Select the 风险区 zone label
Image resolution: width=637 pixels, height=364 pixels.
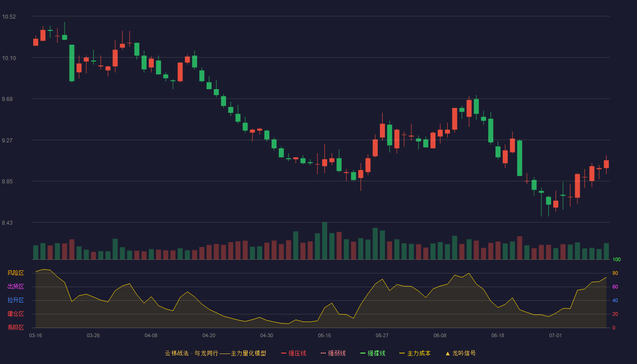[16, 273]
